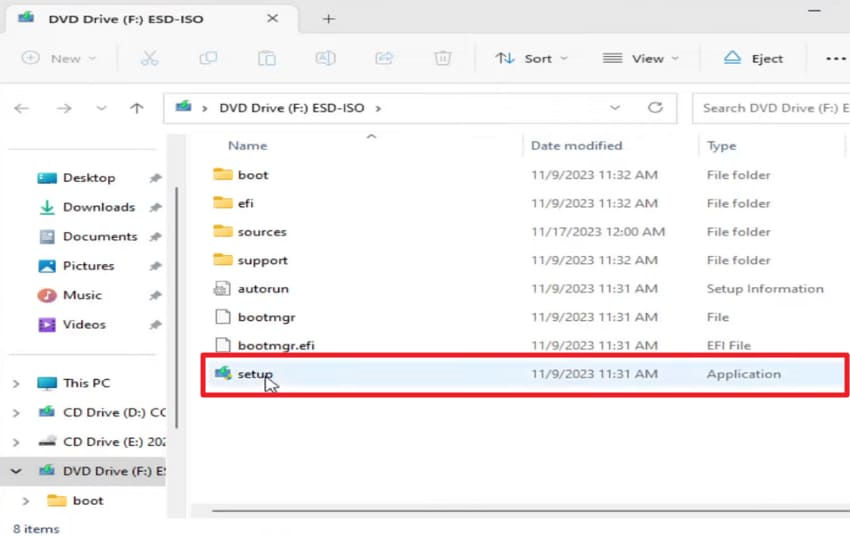Image resolution: width=850 pixels, height=536 pixels.
Task: Expand the CD Drive (D:) node
Action: pyautogui.click(x=16, y=413)
